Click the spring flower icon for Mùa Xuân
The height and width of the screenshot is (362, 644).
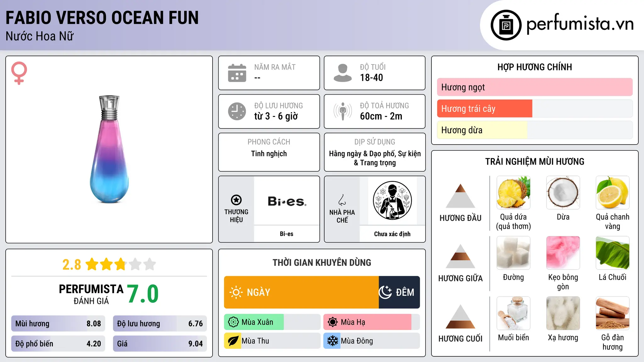pos(233,322)
